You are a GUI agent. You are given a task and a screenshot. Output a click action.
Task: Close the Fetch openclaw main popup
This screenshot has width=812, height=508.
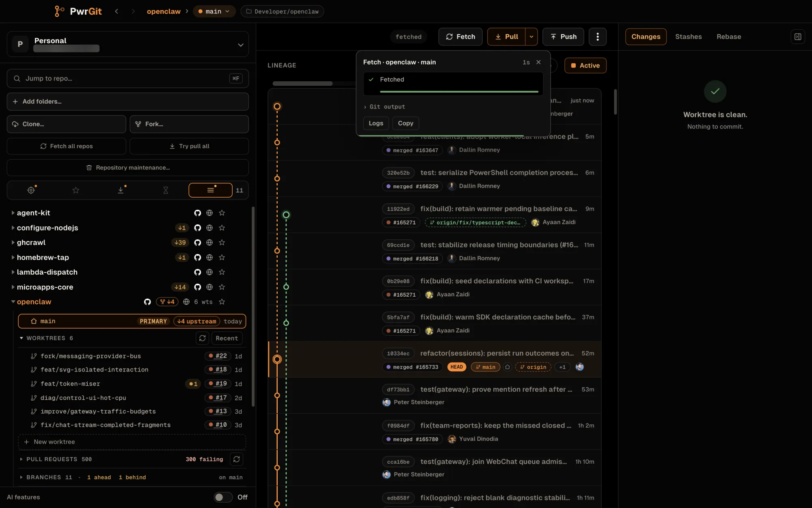tap(538, 62)
